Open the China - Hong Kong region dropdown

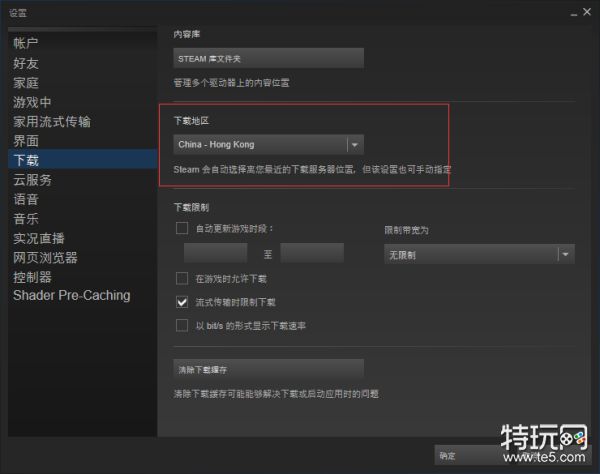coord(268,145)
